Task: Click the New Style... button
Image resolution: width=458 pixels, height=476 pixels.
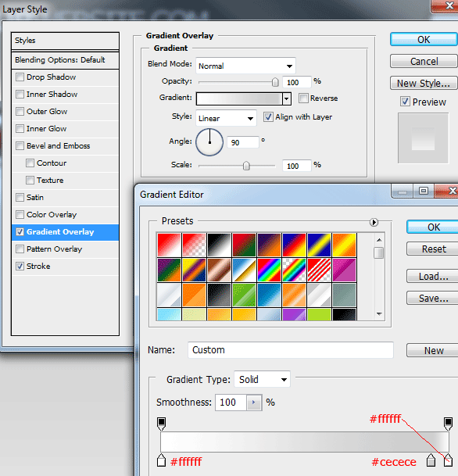Action: tap(424, 83)
